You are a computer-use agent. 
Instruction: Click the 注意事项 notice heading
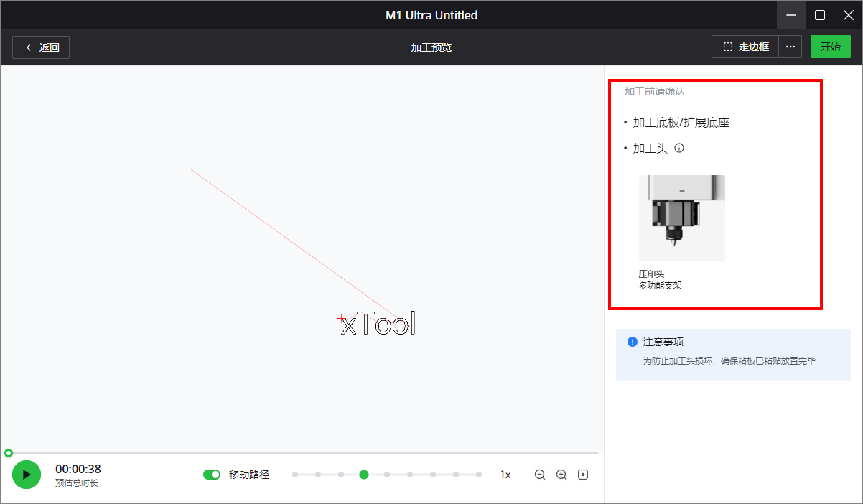click(x=663, y=342)
